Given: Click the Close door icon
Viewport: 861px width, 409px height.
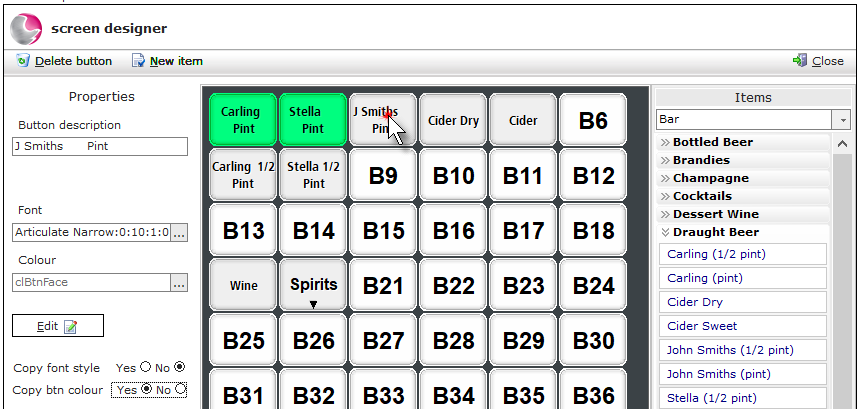Looking at the screenshot, I should pyautogui.click(x=800, y=60).
